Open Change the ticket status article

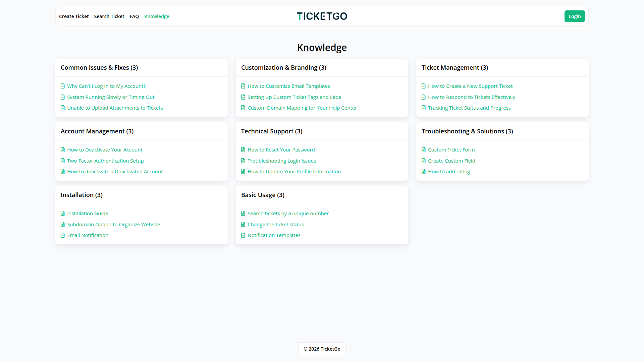point(276,225)
